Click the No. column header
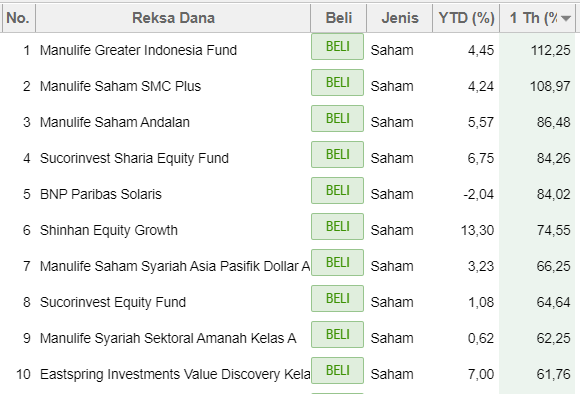This screenshot has height=394, width=580. click(x=18, y=18)
